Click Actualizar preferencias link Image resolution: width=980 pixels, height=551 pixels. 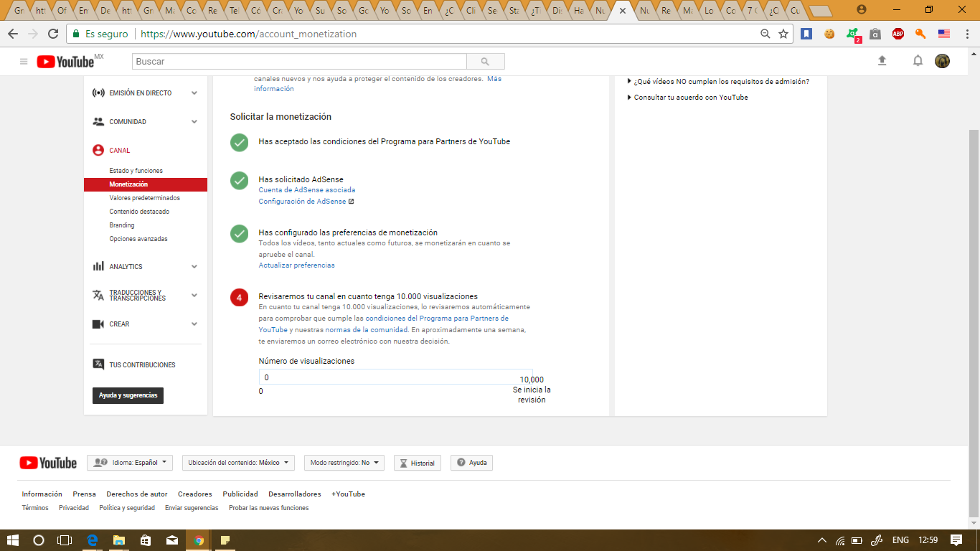(296, 265)
